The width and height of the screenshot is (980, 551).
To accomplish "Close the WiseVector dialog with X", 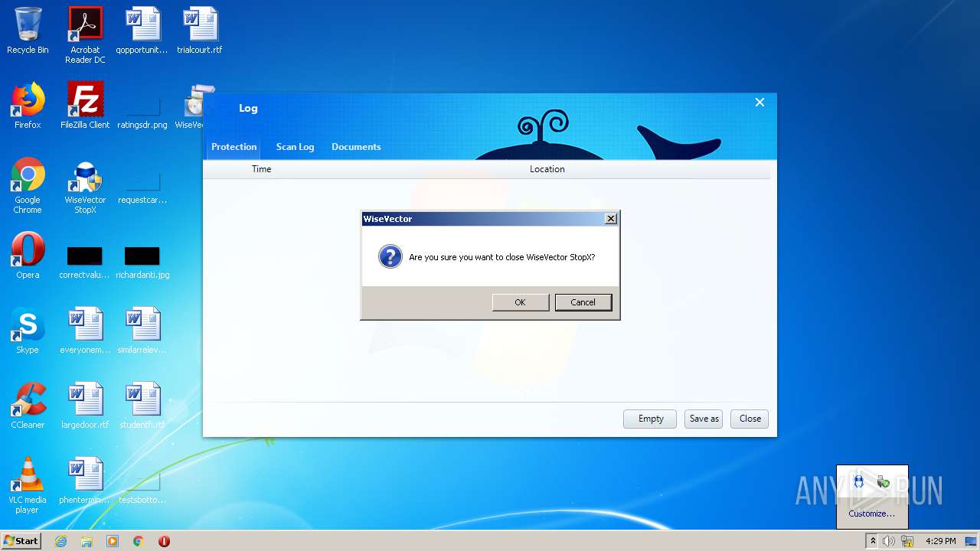I will coord(610,219).
